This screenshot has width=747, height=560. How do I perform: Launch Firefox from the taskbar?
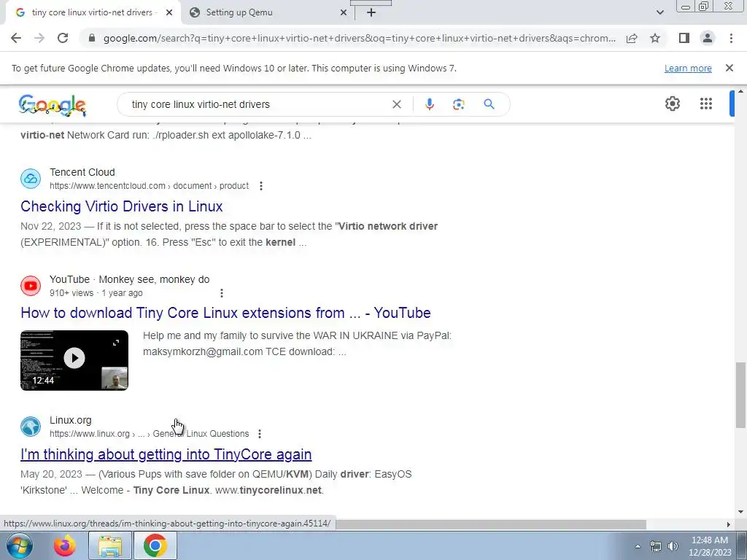point(64,545)
